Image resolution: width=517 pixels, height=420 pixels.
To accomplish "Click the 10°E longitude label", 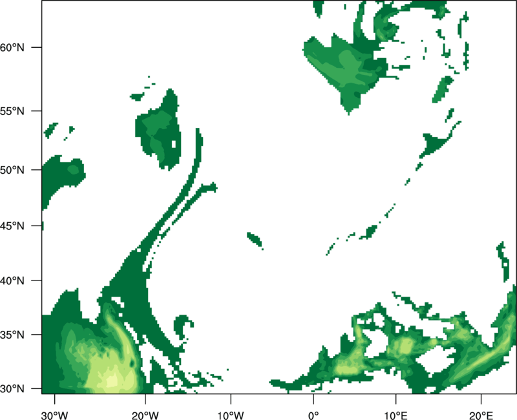I will point(396,415).
